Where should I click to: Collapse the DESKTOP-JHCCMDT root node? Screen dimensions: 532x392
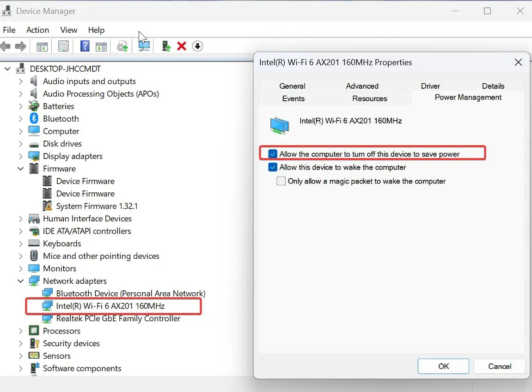click(7, 69)
